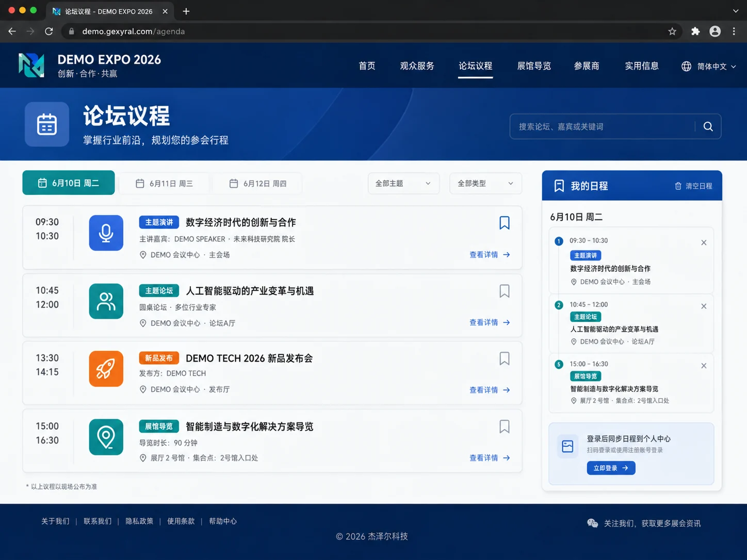Viewport: 747px width, 560px height.
Task: Select the 6月12日 周四 date tab
Action: [x=257, y=184]
